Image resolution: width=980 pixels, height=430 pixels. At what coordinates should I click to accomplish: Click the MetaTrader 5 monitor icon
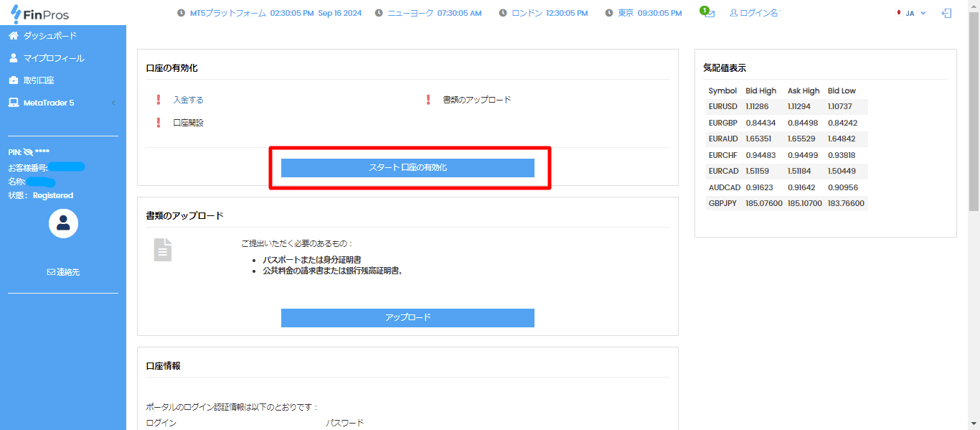[14, 103]
